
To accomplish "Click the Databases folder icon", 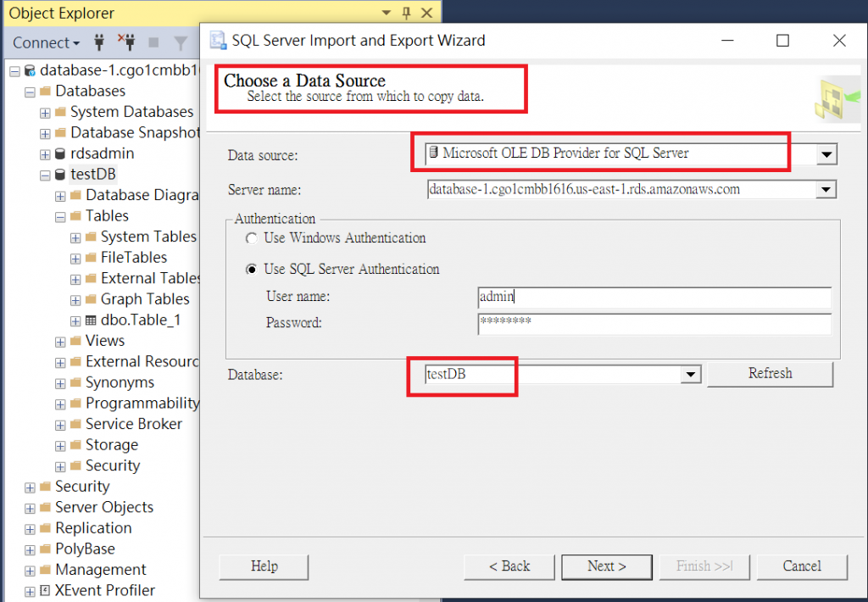I will pyautogui.click(x=46, y=91).
